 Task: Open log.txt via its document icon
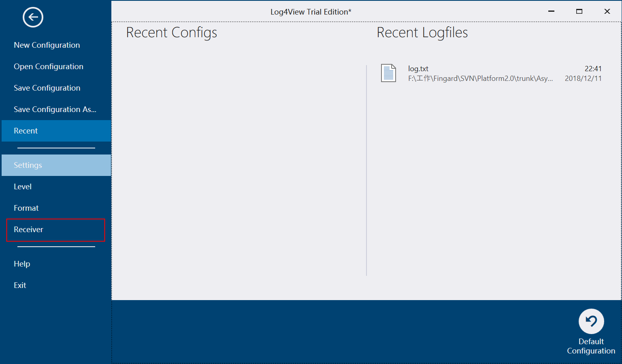coord(388,74)
